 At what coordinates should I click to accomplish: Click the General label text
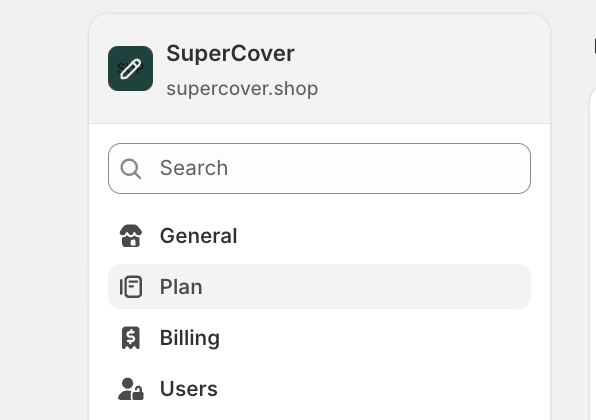198,236
